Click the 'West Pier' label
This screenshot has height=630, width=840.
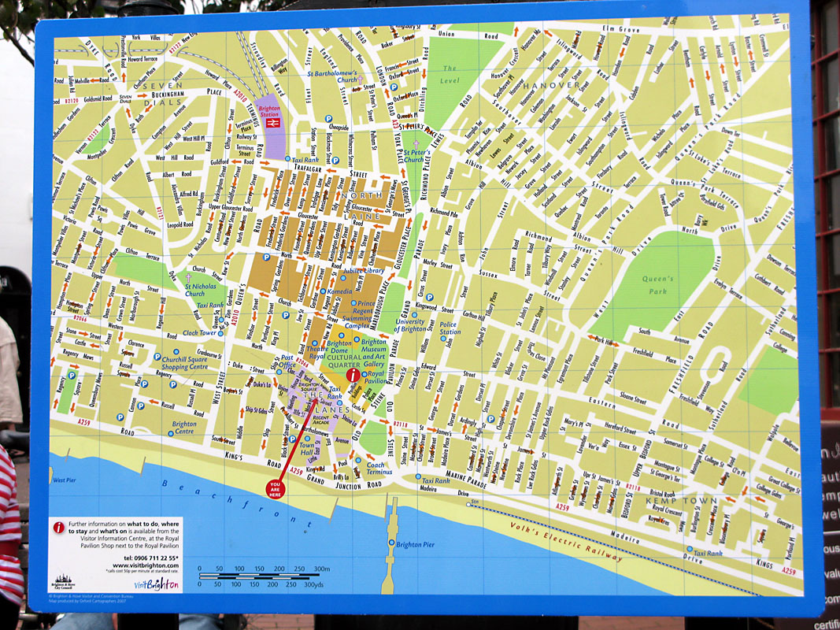click(64, 480)
